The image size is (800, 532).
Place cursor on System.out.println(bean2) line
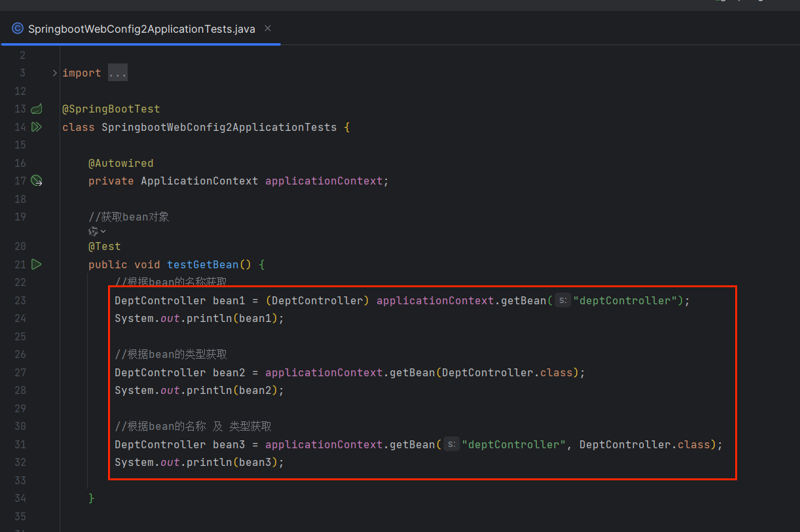pos(199,390)
